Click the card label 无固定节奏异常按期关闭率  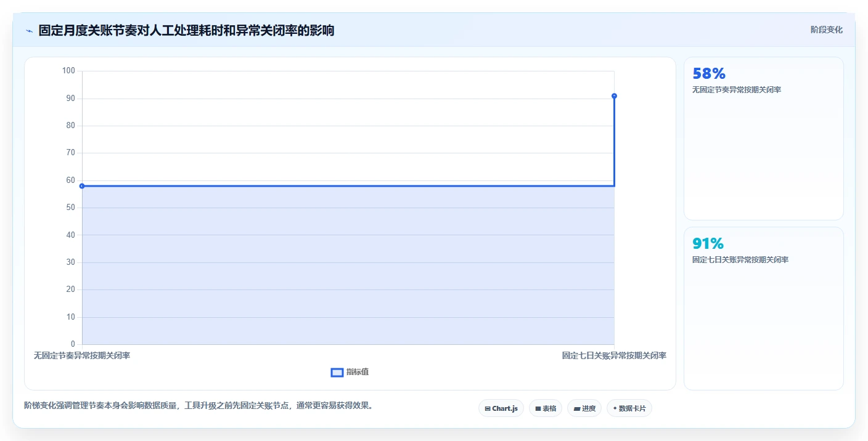pyautogui.click(x=737, y=90)
